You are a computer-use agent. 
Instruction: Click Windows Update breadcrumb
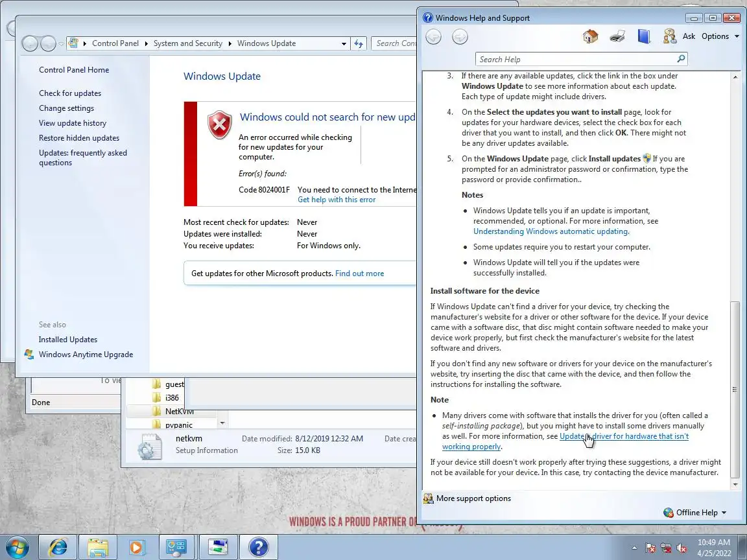(267, 43)
